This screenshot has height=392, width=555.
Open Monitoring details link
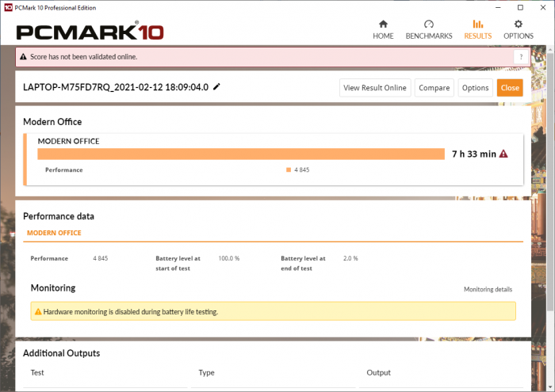click(x=488, y=289)
